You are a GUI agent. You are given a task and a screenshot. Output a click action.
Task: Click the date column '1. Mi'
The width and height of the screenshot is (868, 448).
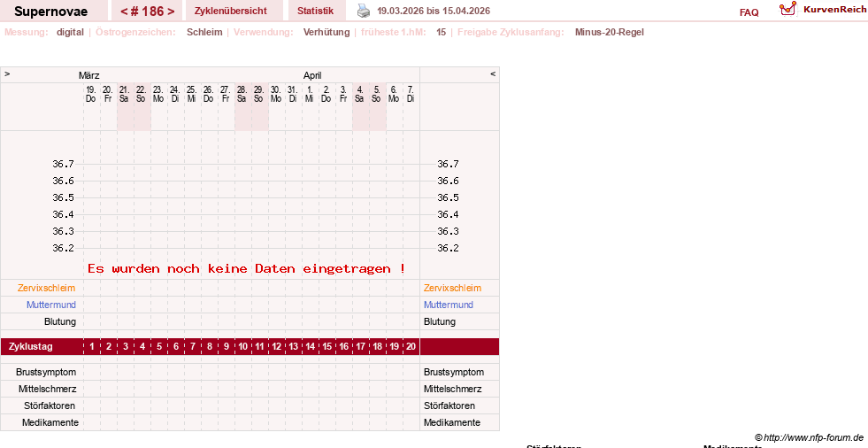coord(309,94)
